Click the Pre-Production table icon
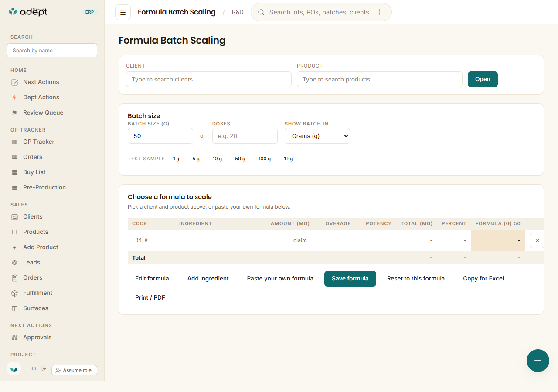The width and height of the screenshot is (558, 392). pyautogui.click(x=14, y=188)
